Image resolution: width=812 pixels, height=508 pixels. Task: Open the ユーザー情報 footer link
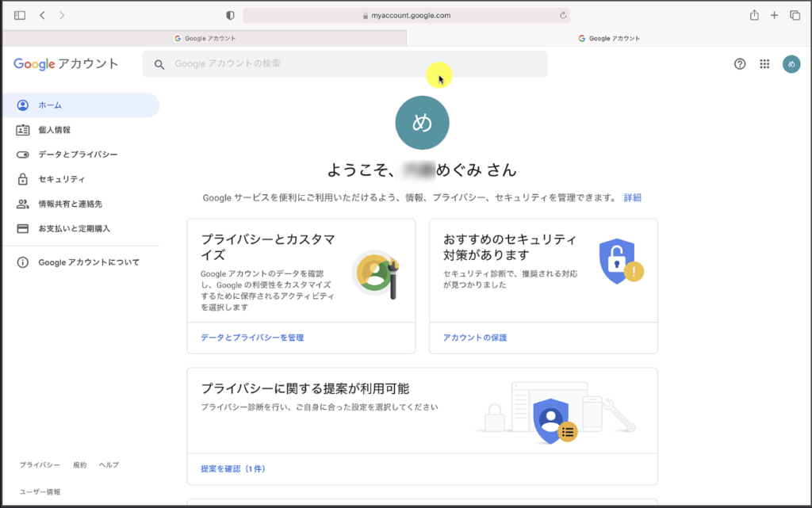40,492
